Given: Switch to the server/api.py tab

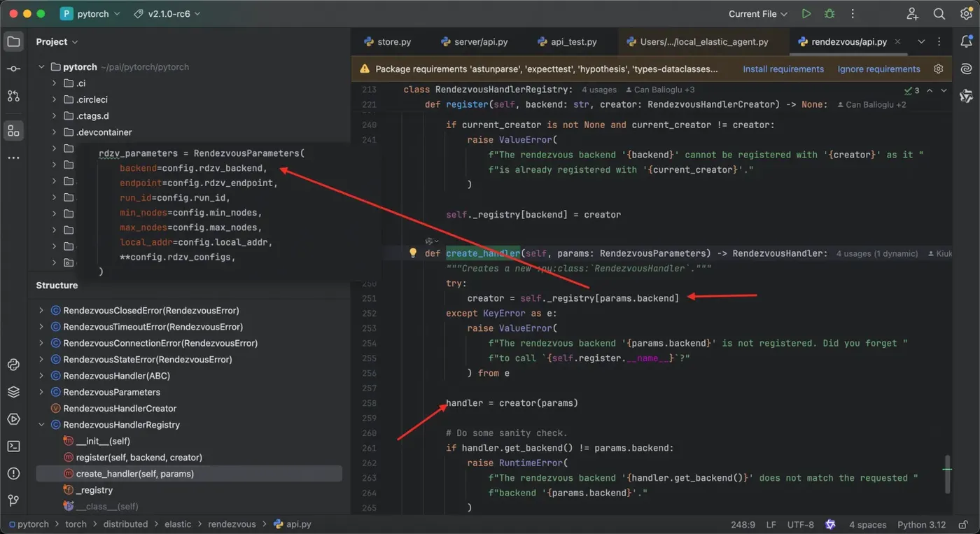Looking at the screenshot, I should pyautogui.click(x=474, y=42).
